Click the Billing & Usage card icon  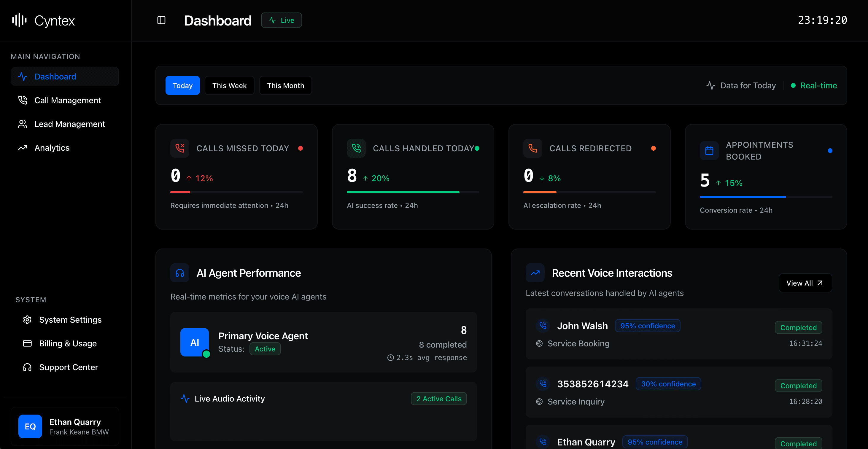pos(27,343)
